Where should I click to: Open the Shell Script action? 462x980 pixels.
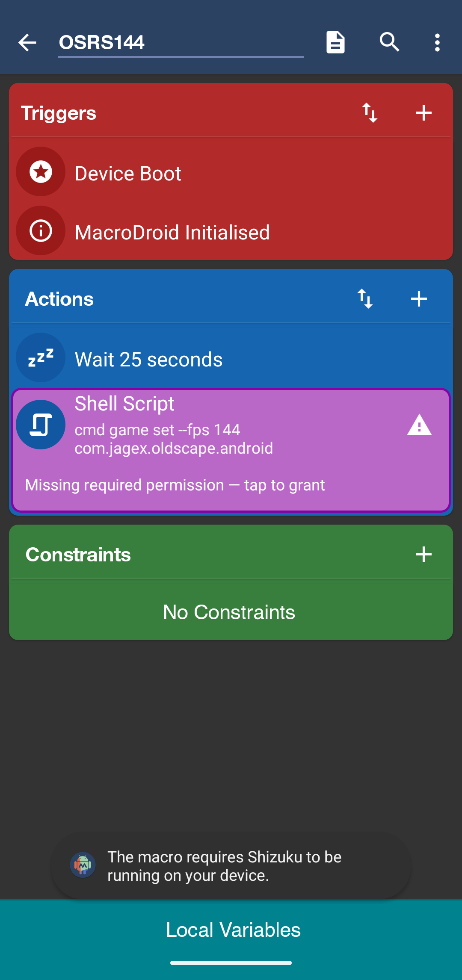(231, 450)
